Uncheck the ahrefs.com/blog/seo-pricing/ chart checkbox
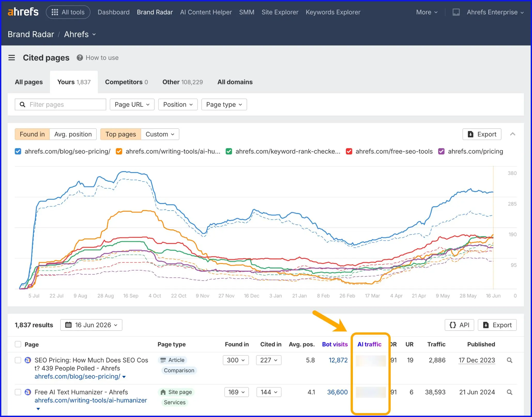Image resolution: width=532 pixels, height=417 pixels. (18, 151)
